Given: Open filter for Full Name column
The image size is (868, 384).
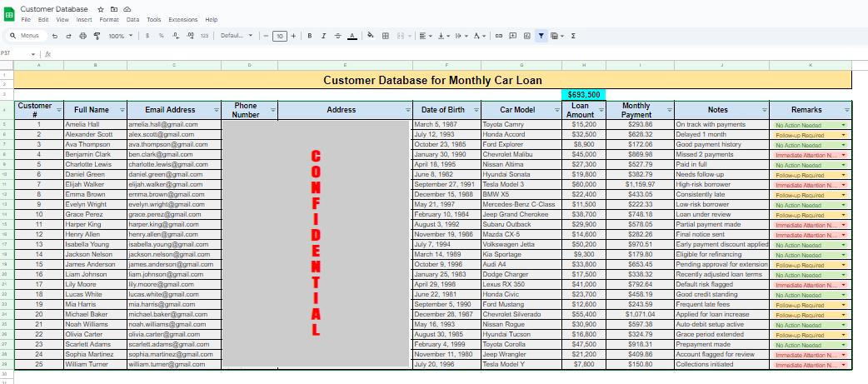Looking at the screenshot, I should click(x=122, y=110).
